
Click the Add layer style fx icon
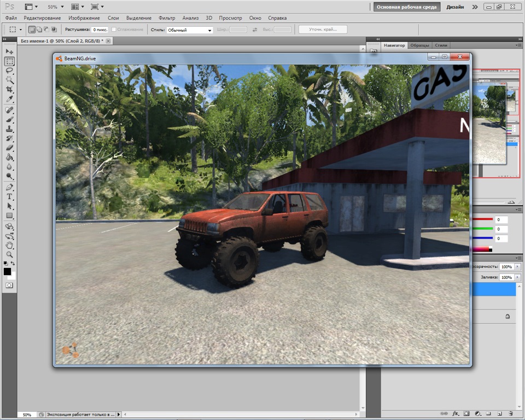tap(456, 413)
